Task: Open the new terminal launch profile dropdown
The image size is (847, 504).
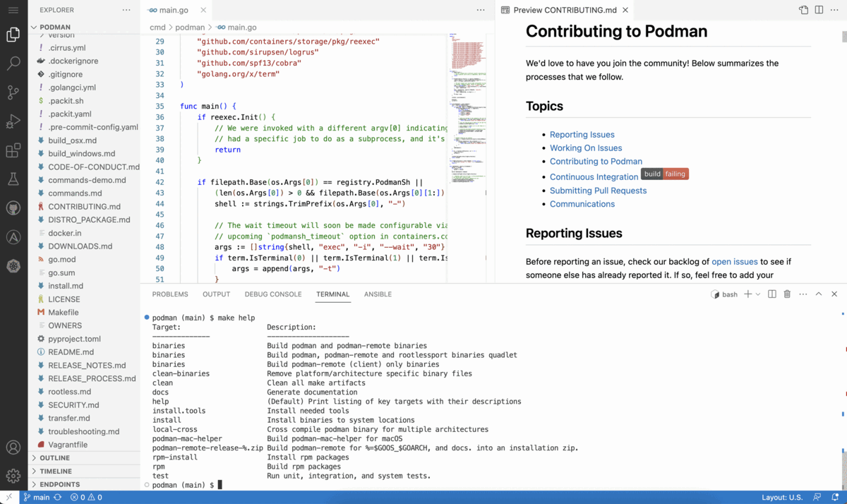Action: [758, 294]
